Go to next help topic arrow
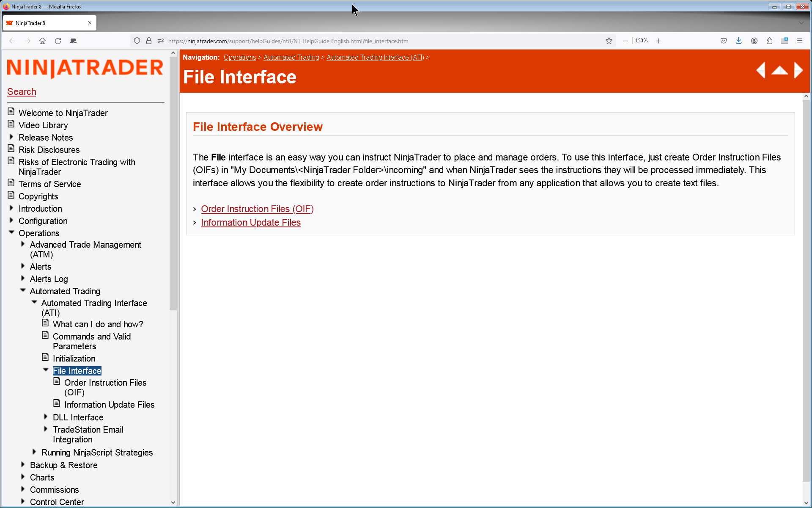812x508 pixels. (798, 70)
